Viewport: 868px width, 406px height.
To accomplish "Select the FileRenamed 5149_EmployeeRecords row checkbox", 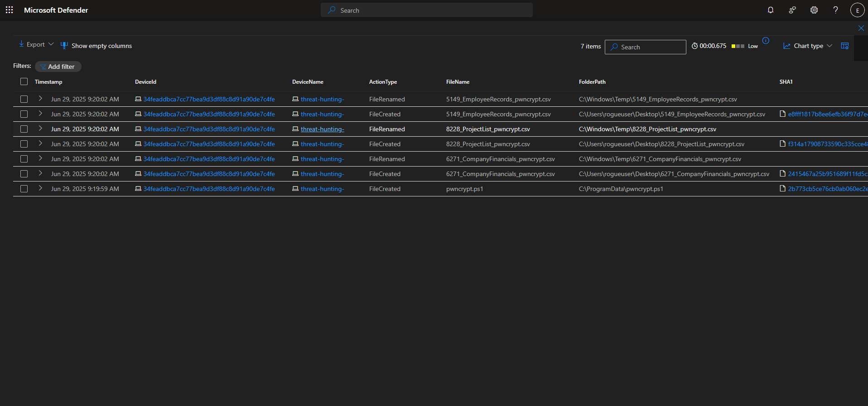I will [24, 99].
